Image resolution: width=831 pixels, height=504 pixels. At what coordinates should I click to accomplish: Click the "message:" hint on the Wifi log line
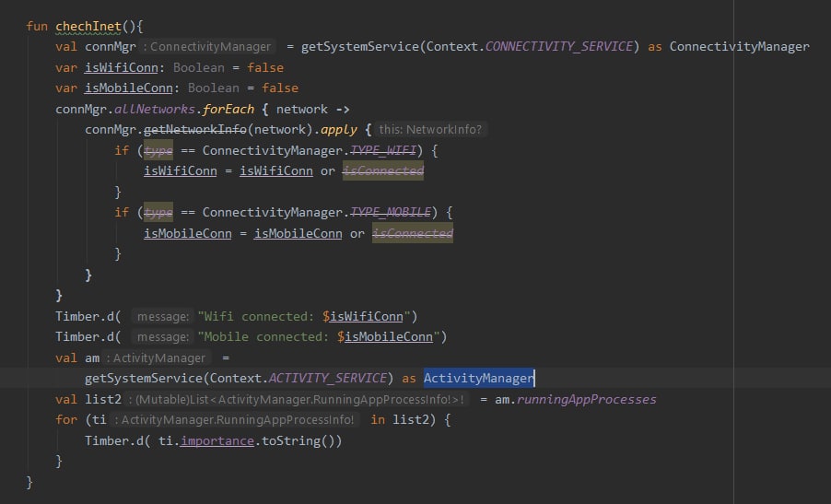pos(163,316)
